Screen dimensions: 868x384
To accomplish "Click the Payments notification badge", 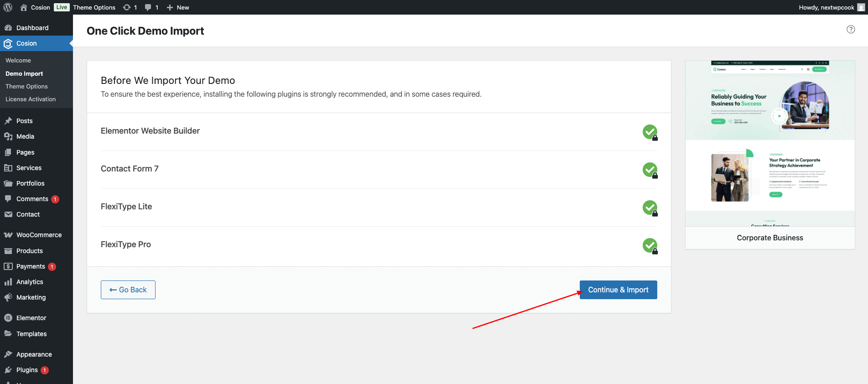I will tap(52, 267).
